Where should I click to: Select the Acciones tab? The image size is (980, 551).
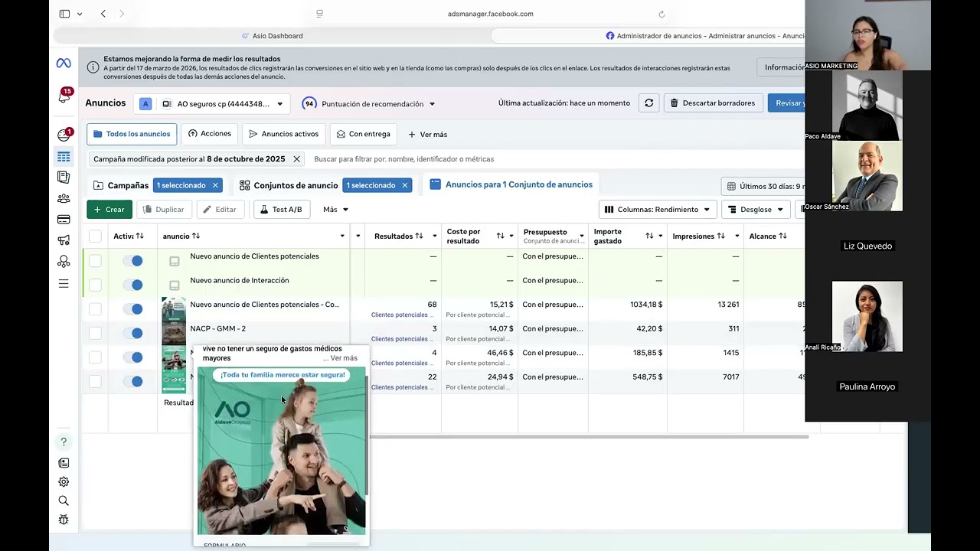coord(210,134)
